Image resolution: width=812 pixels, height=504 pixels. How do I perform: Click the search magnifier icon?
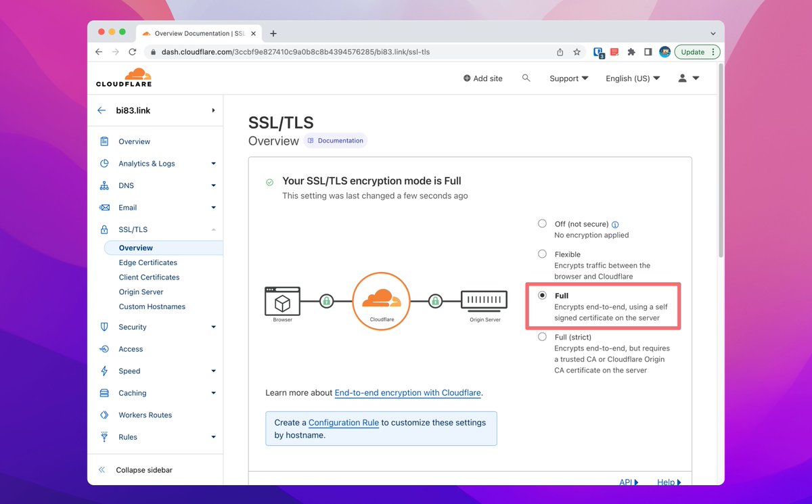tap(526, 78)
